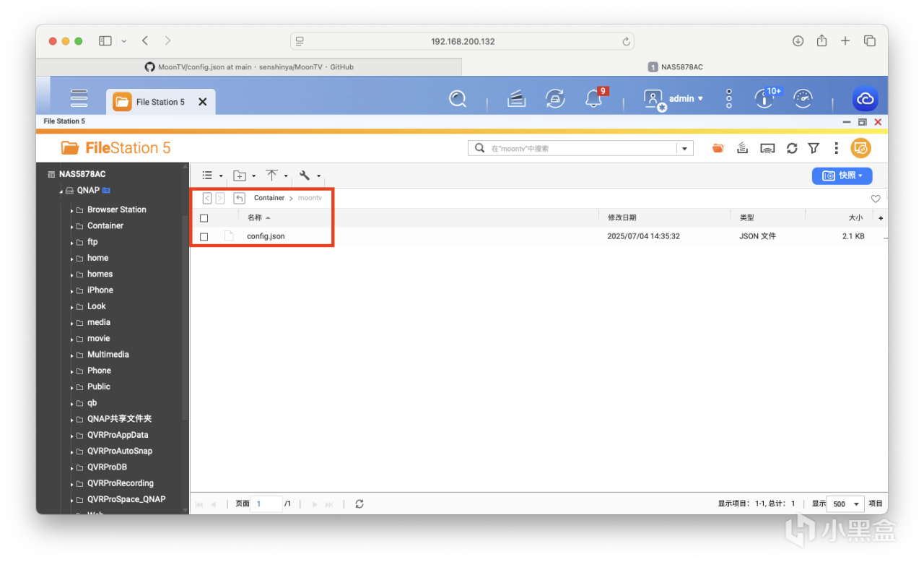Refresh the file list in the bottom pager

point(359,504)
